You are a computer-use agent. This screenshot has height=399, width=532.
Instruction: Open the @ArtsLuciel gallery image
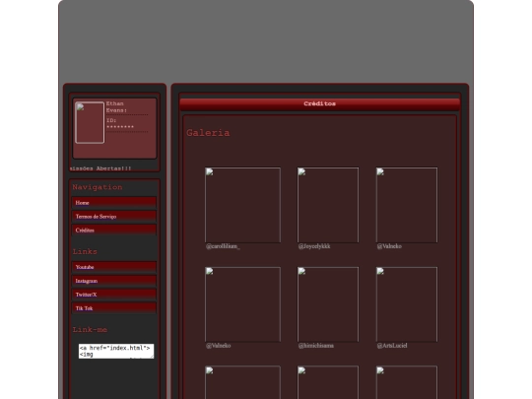click(x=407, y=304)
